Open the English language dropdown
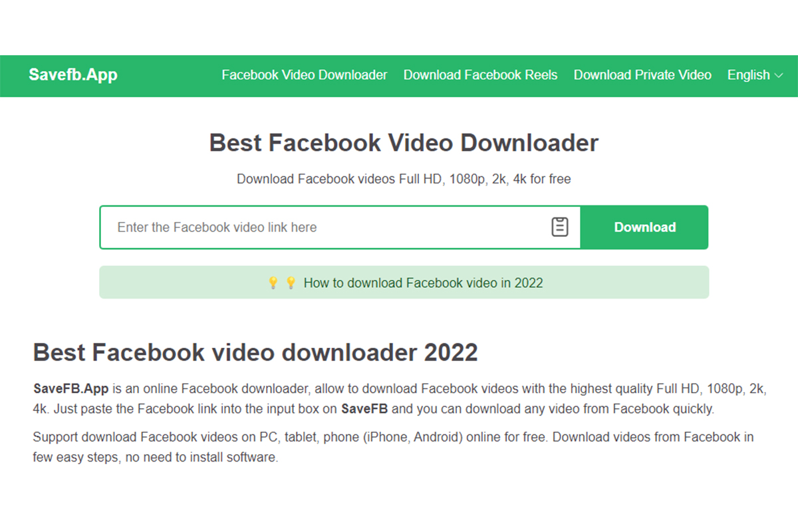798x532 pixels. (755, 75)
